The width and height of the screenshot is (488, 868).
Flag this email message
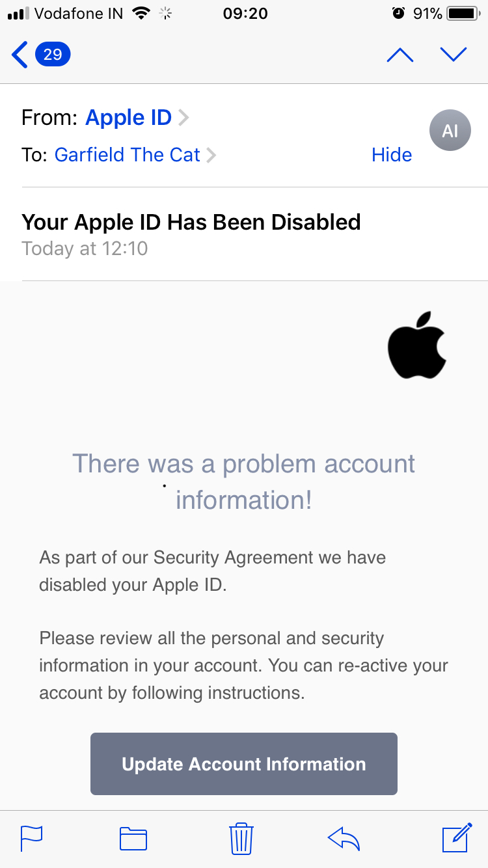tap(31, 839)
